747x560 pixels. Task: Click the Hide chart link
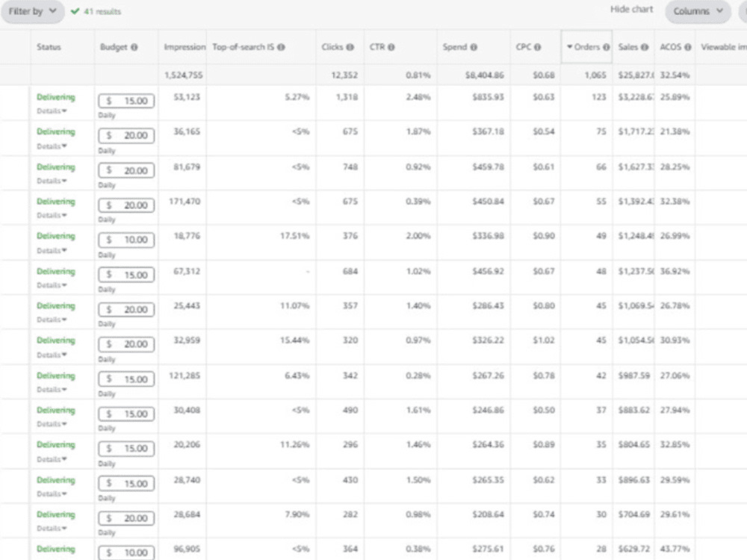pyautogui.click(x=631, y=9)
